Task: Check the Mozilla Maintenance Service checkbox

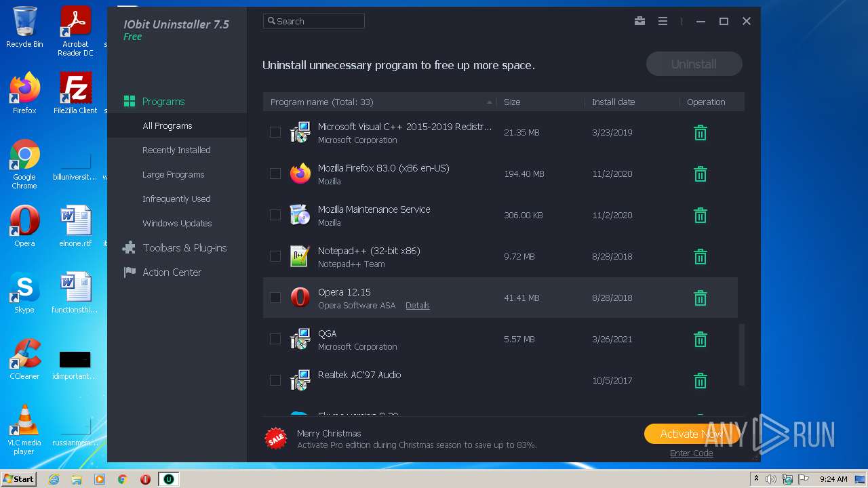Action: 275,215
